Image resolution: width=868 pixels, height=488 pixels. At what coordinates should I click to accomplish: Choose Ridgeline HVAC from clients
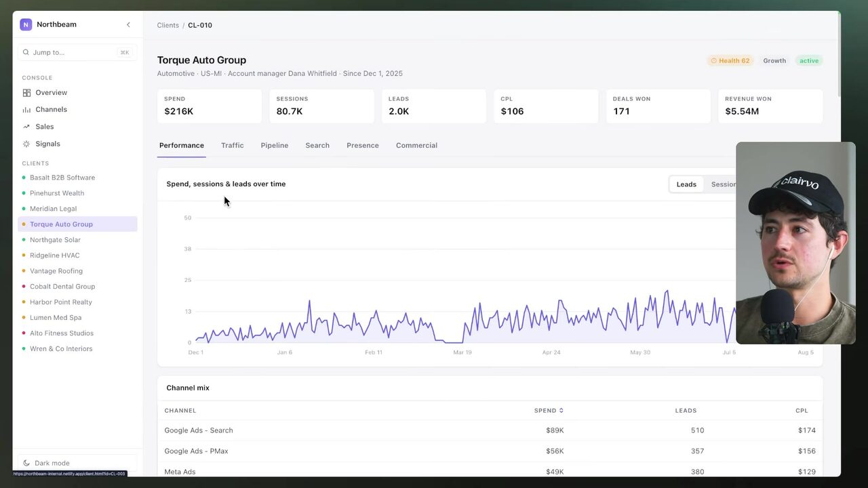coord(77,256)
